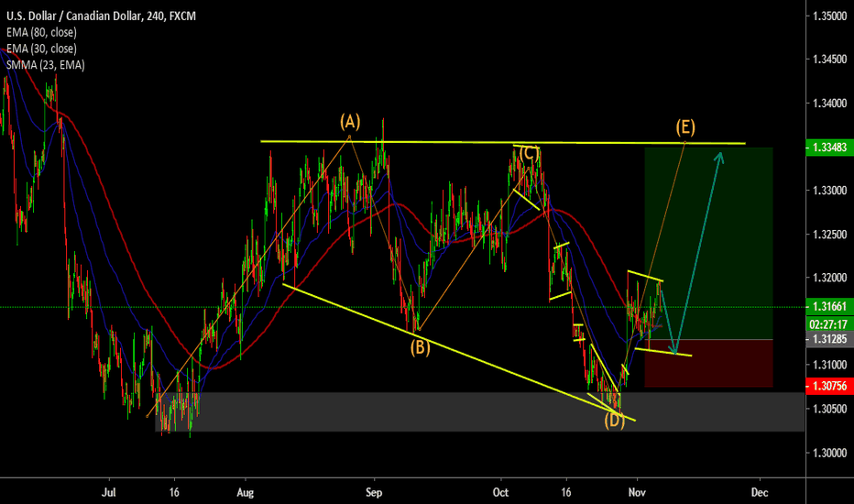Click the Jul label on time axis
Screen dimensions: 854x504
point(109,493)
